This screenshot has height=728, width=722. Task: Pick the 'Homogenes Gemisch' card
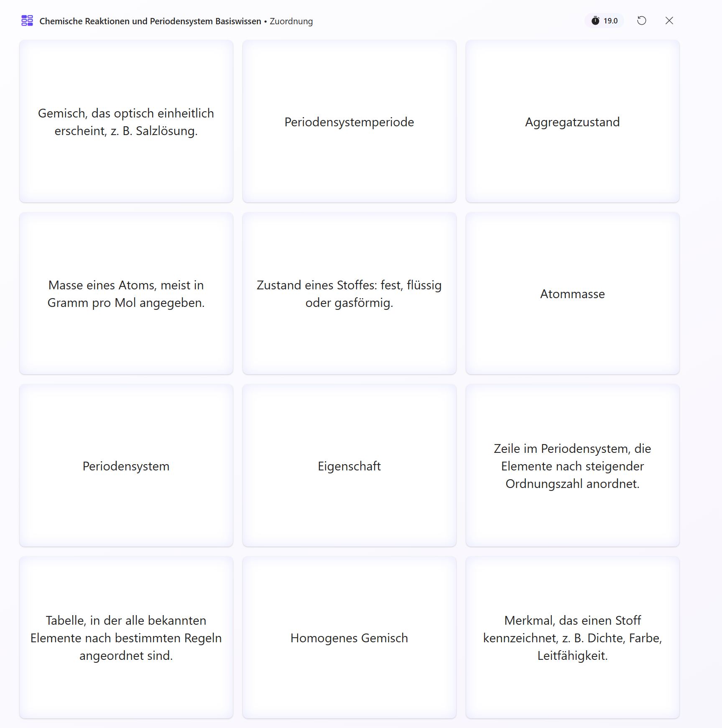pos(349,638)
